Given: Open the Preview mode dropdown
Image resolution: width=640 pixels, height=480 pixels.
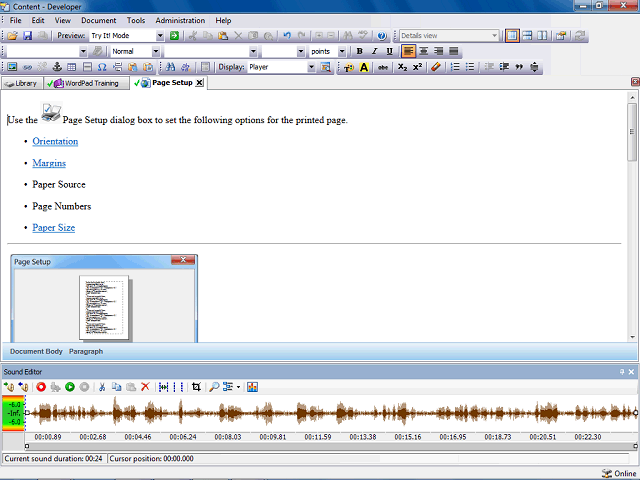Looking at the screenshot, I should pos(160,36).
